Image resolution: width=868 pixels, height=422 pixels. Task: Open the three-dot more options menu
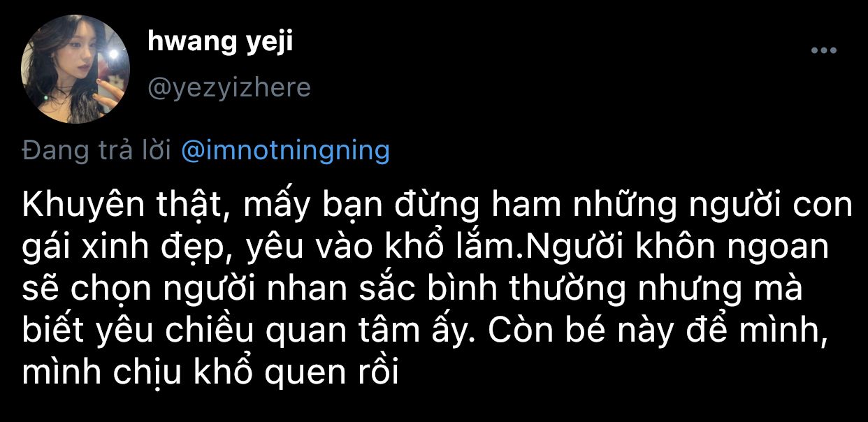pyautogui.click(x=823, y=50)
